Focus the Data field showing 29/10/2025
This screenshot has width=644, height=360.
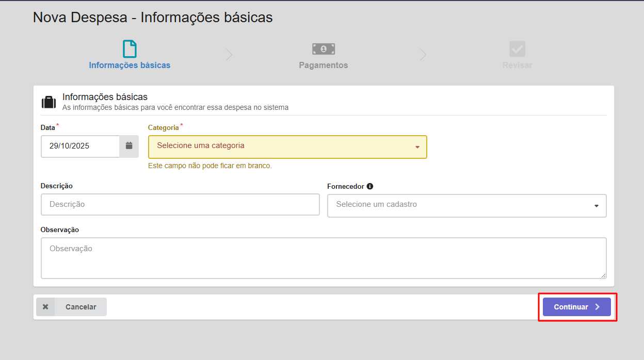[x=80, y=146]
